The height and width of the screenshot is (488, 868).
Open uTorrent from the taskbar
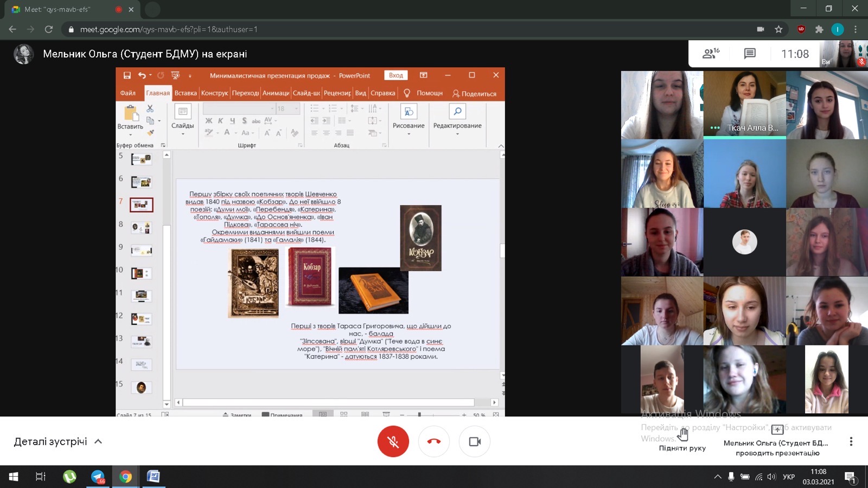tap(69, 477)
